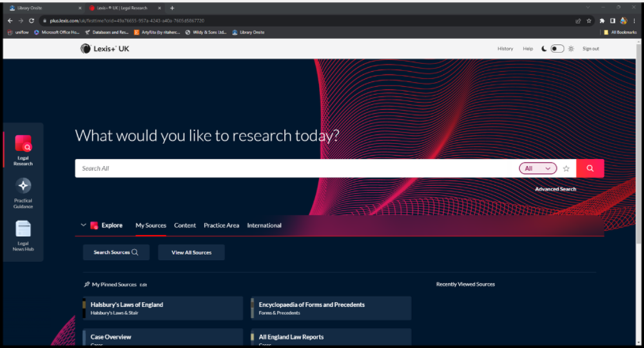This screenshot has width=644, height=348.
Task: Open the tab search dropdown arrow
Action: (x=588, y=8)
